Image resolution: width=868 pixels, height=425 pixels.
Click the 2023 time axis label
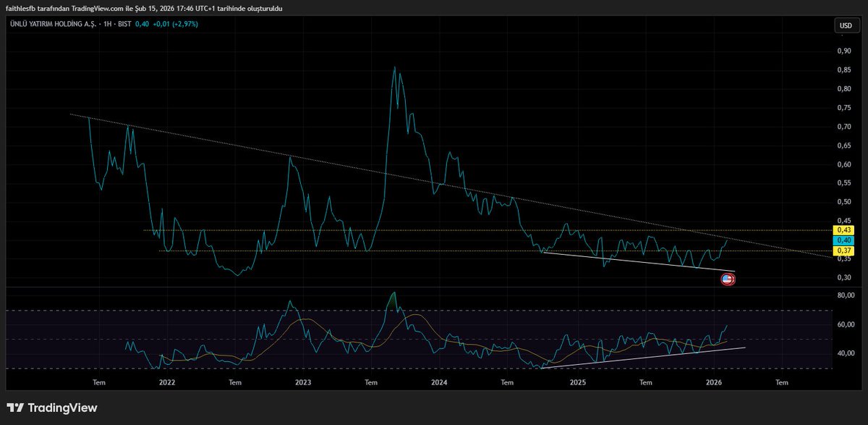coord(303,382)
